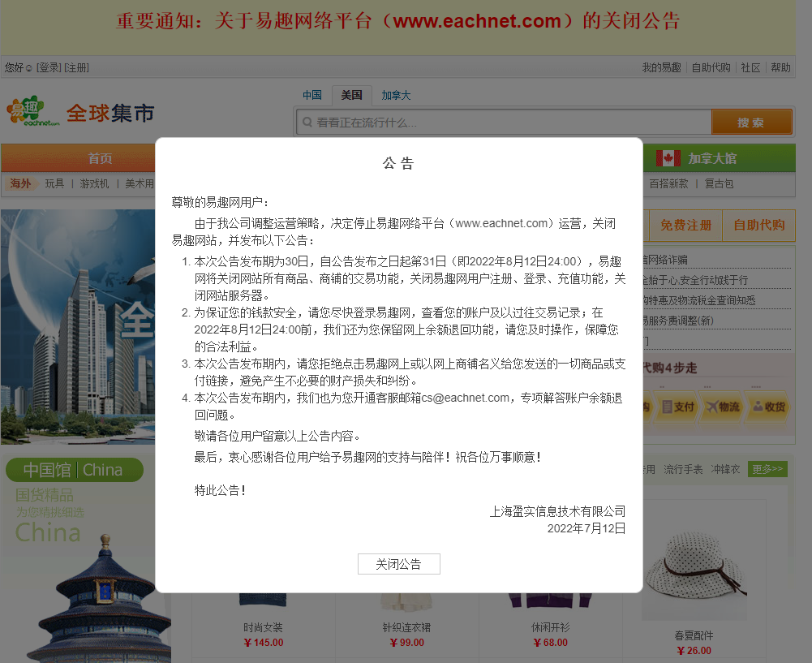Open the 冲锋衣 link
812x663 pixels.
[725, 469]
